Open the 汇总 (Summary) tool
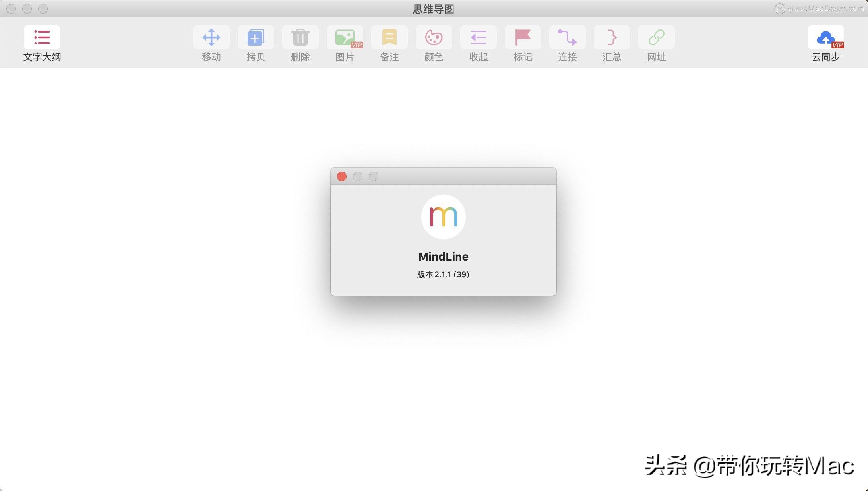 coord(612,38)
